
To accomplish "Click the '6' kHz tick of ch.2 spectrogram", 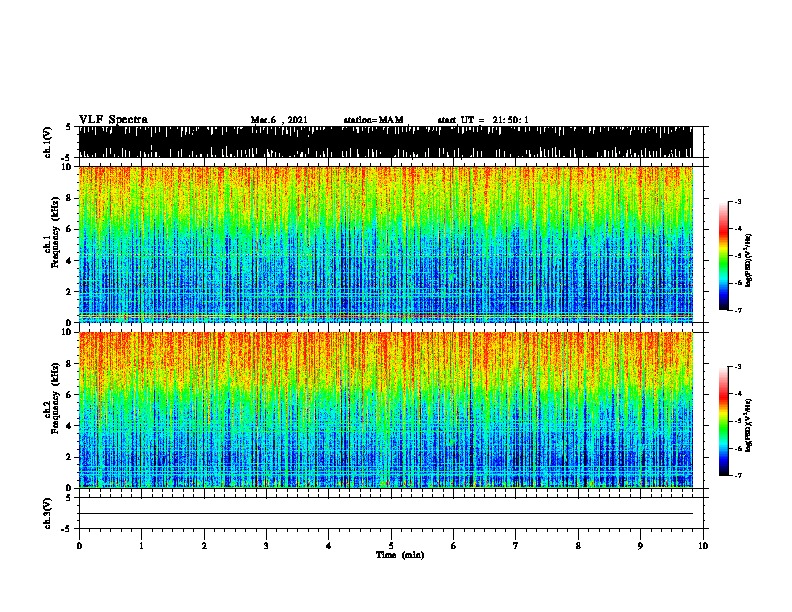I will 69,394.
